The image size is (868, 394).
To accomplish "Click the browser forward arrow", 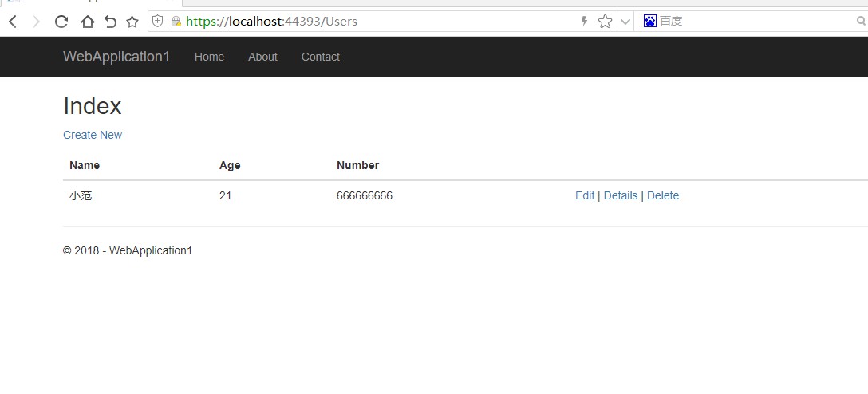I will [x=36, y=22].
